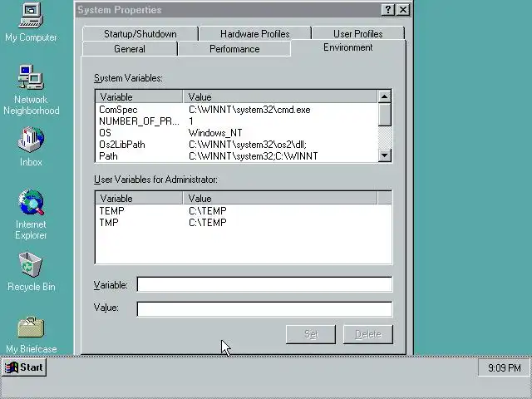Click the System Variables 'Variable' column header
The width and height of the screenshot is (532, 399).
click(139, 97)
